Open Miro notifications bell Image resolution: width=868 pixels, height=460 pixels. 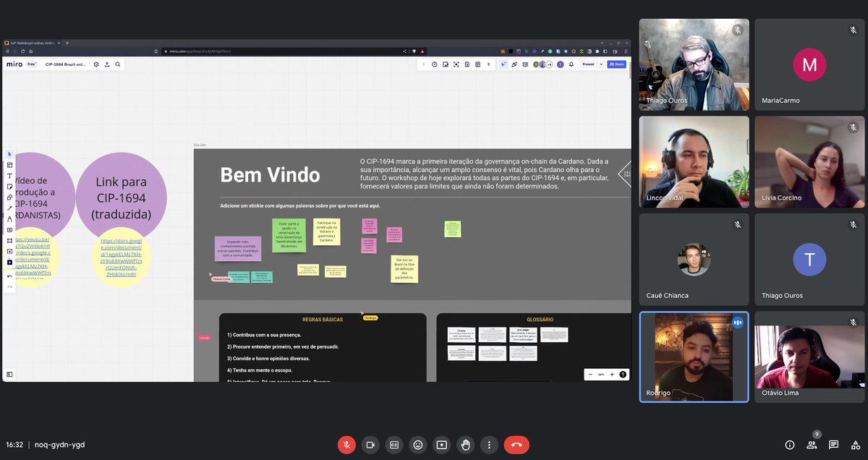point(571,64)
